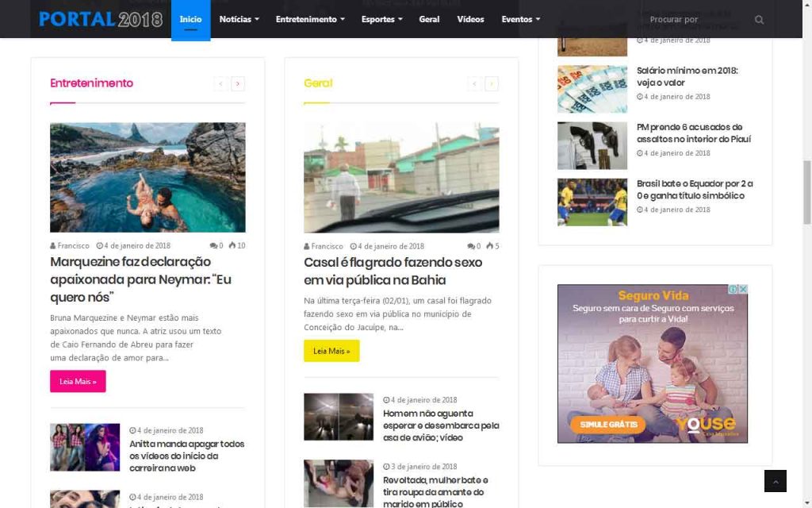The width and height of the screenshot is (812, 508).
Task: Expand the Eventos dropdown menu
Action: point(520,19)
